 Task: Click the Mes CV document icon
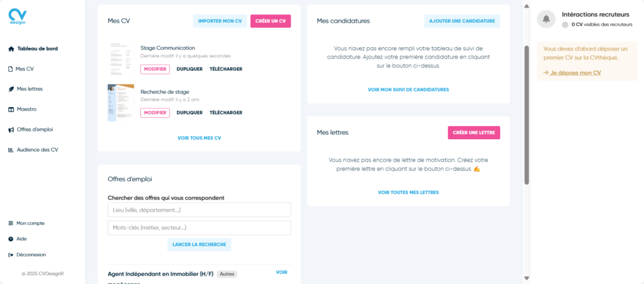point(11,69)
